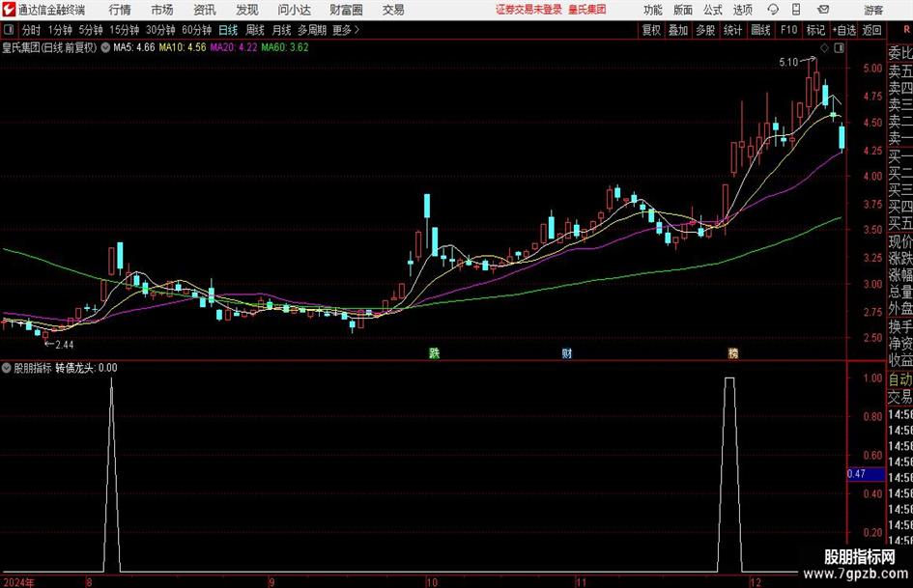Screen dimensions: 913x588
Task: Switch to the 周线 weekly period
Action: (x=255, y=30)
